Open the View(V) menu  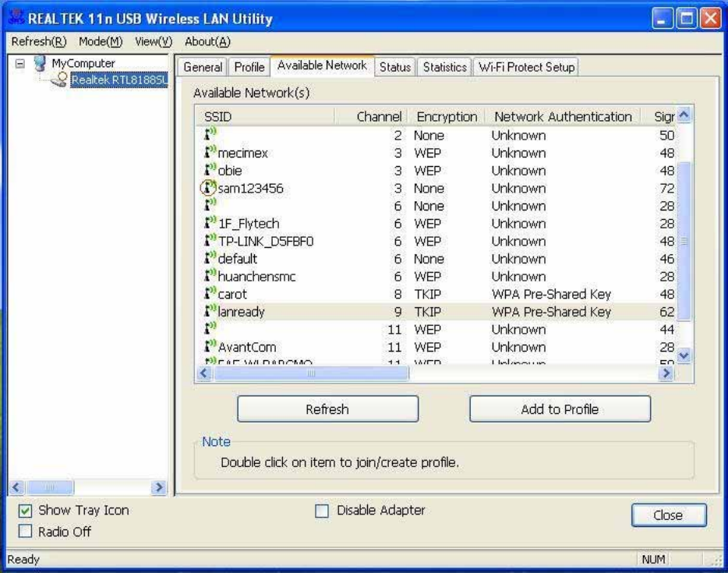pos(154,42)
